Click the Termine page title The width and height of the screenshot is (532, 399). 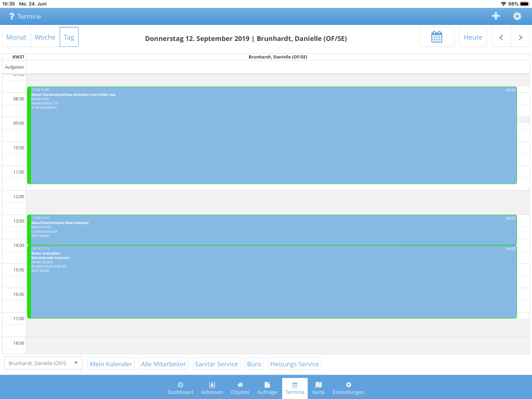point(29,16)
